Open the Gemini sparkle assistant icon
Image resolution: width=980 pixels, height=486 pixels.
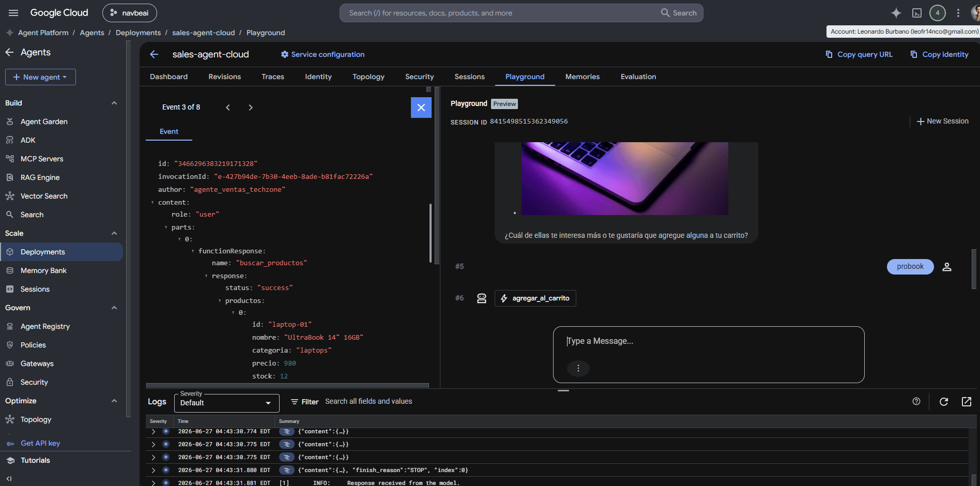click(x=896, y=13)
